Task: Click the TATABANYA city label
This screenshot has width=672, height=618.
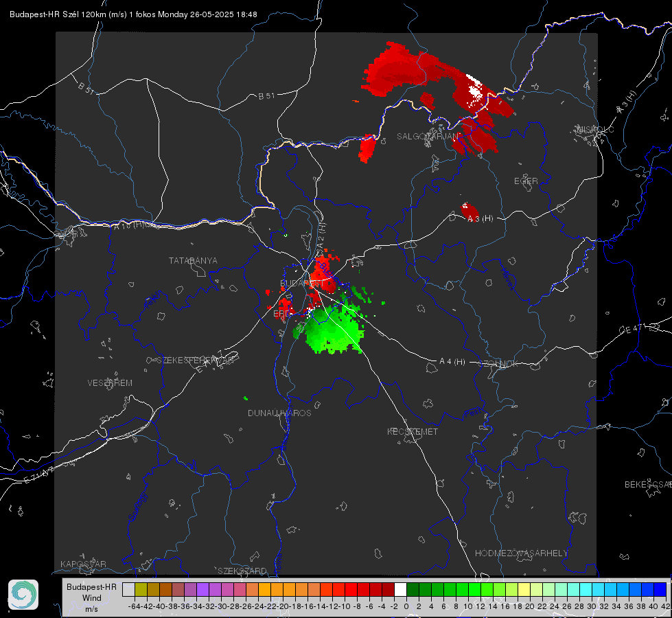Action: [193, 260]
